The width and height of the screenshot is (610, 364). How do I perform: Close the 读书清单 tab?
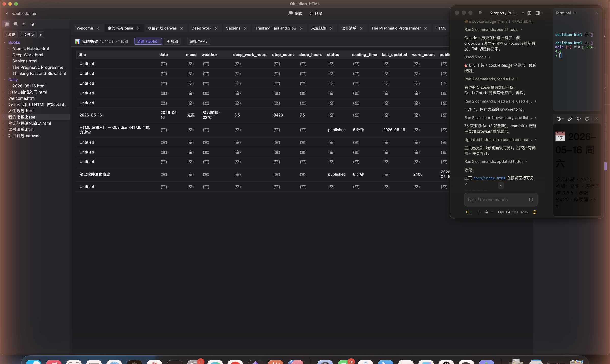361,28
